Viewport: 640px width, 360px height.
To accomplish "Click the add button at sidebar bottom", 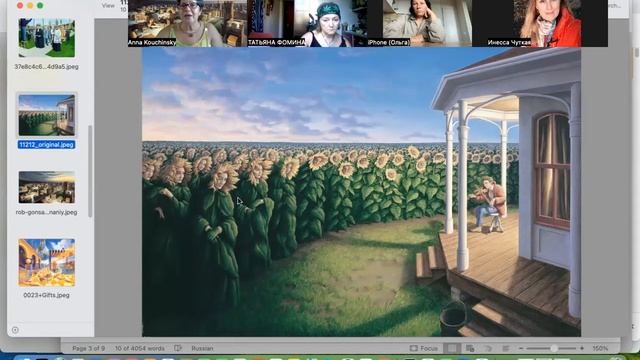I will (15, 330).
